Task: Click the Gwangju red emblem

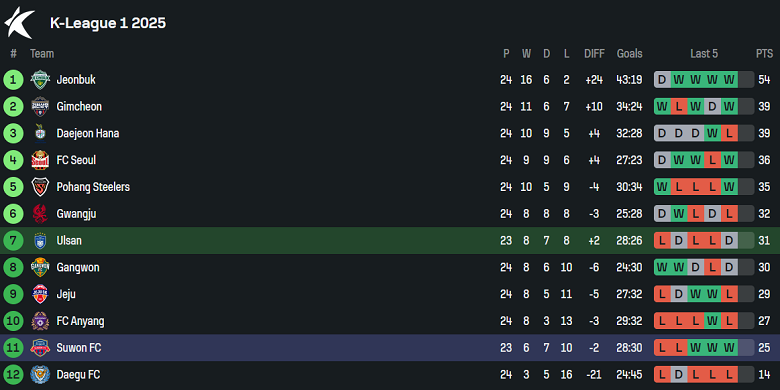Action: [40, 214]
